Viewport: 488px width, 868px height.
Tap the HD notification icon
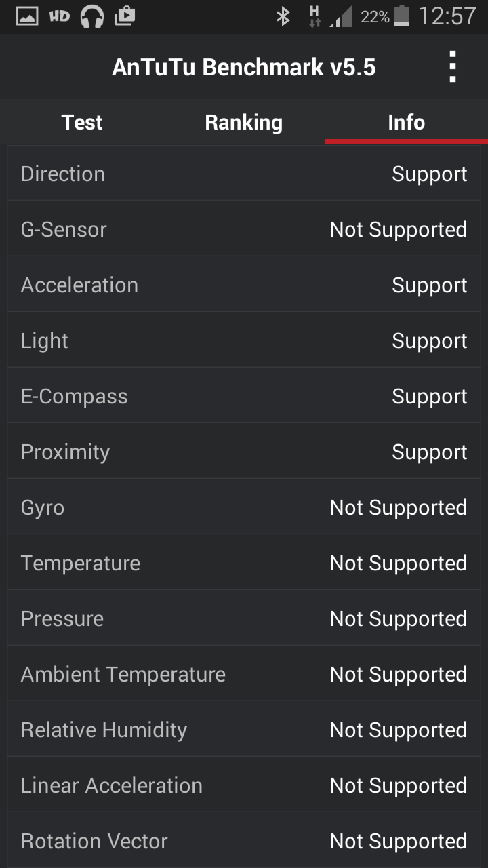coord(60,16)
